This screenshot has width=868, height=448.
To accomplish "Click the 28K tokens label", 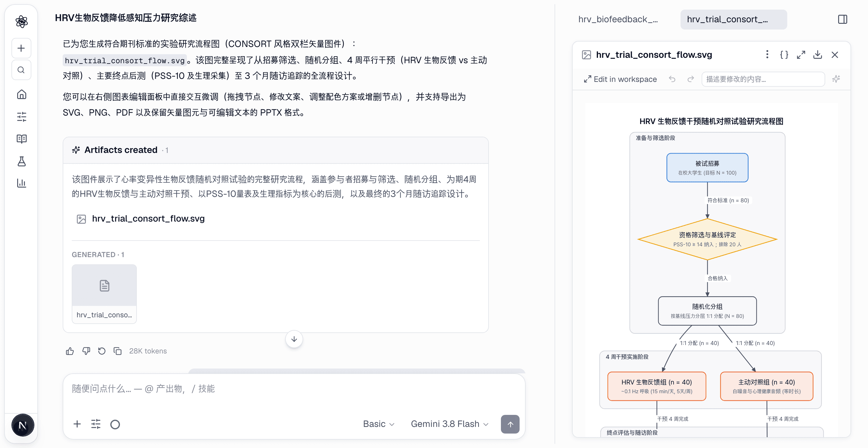I will 148,351.
